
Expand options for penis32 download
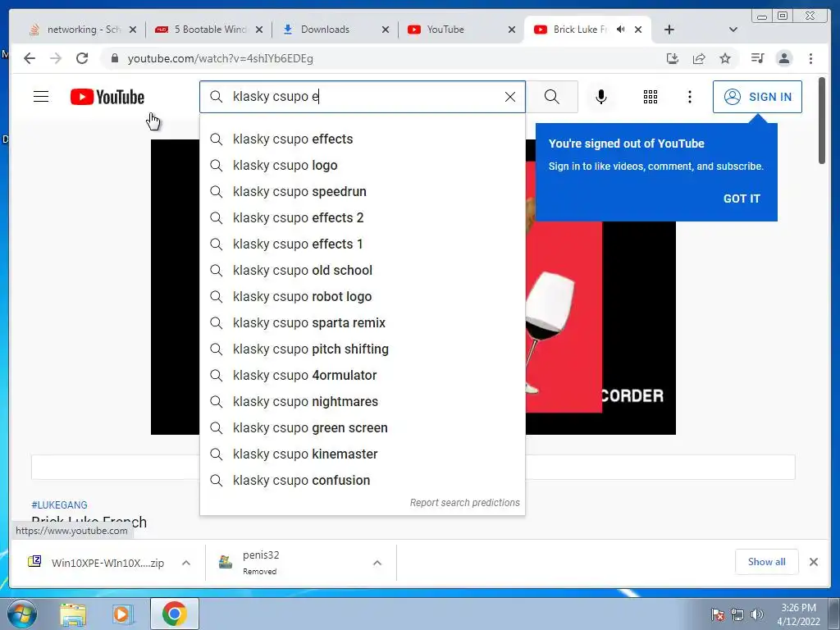(377, 563)
